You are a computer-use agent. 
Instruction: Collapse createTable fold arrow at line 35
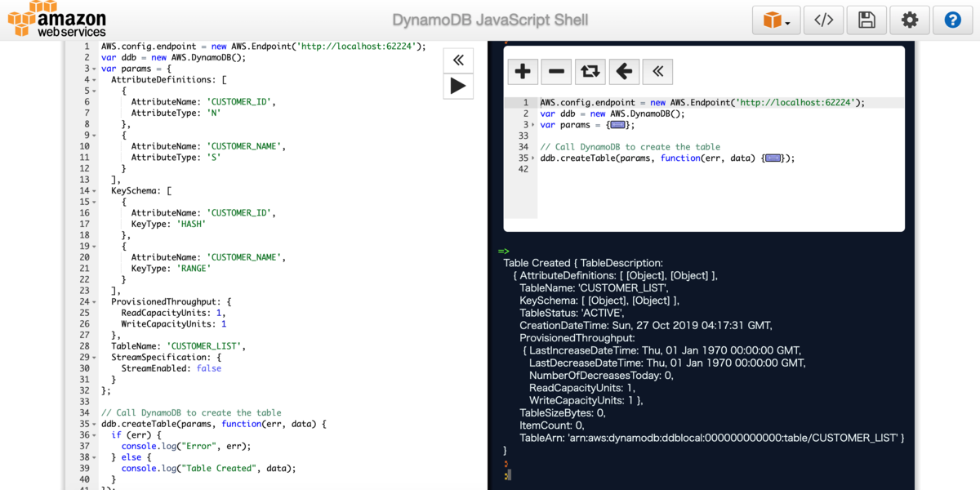click(95, 424)
